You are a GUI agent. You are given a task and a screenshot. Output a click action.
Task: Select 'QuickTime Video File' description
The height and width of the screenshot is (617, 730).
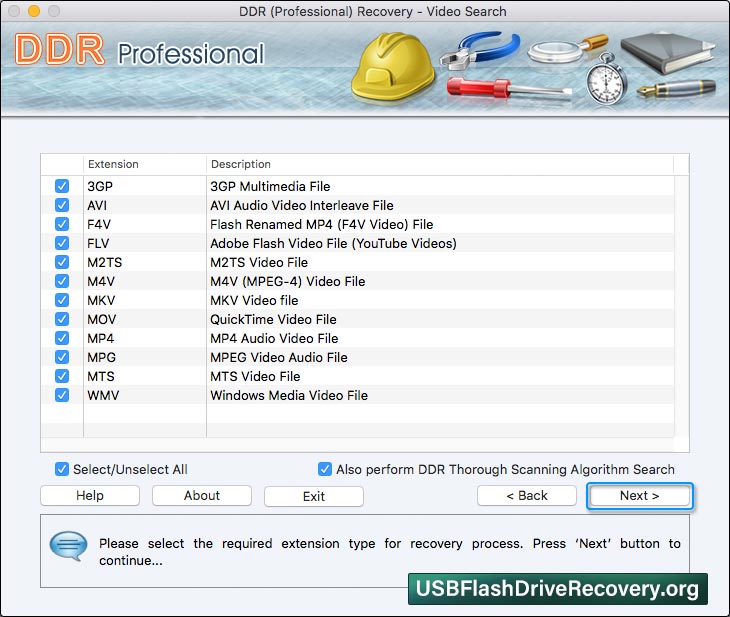coord(273,319)
